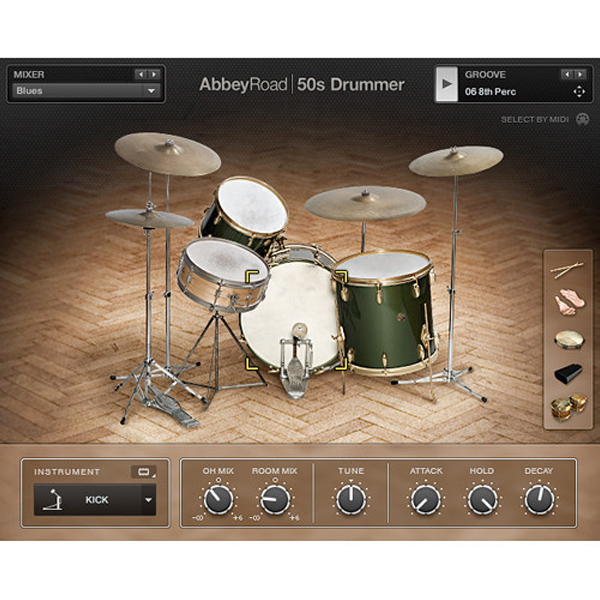Click the GROOVE label
The image size is (600, 600).
coord(485,75)
